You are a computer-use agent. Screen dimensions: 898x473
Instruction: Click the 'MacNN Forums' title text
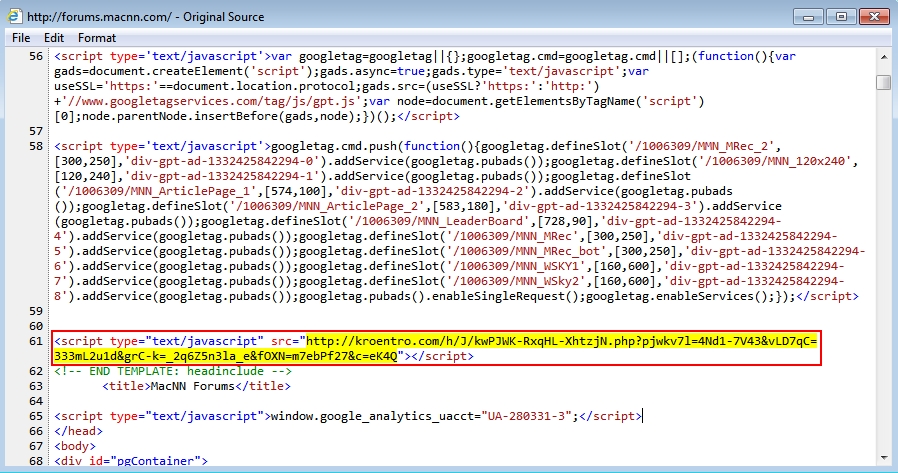click(193, 386)
